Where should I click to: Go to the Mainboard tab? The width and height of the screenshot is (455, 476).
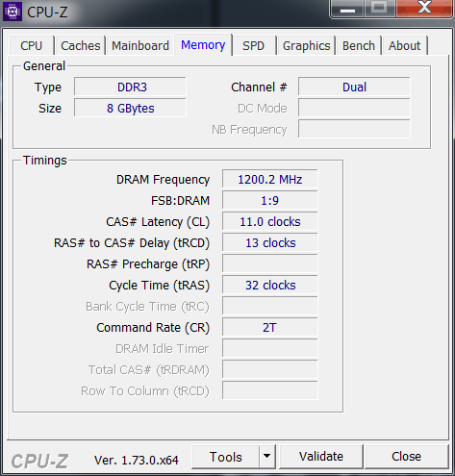140,46
